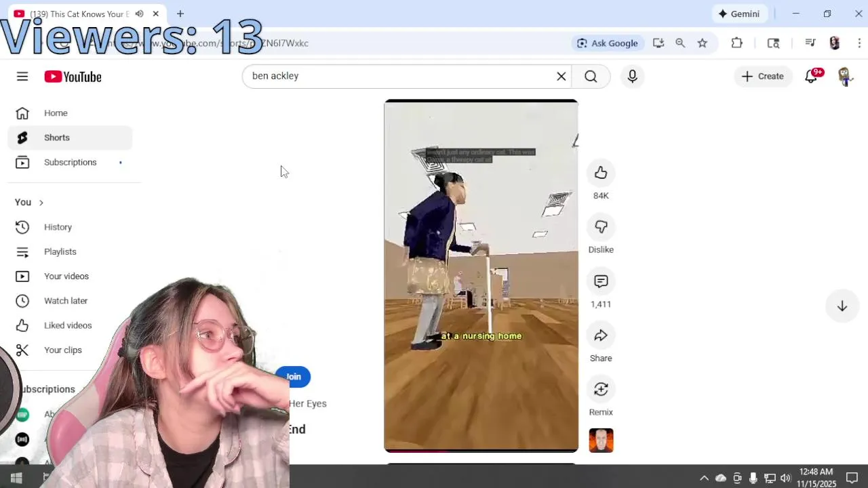
Task: Open Subscriptions in sidebar
Action: [x=70, y=162]
